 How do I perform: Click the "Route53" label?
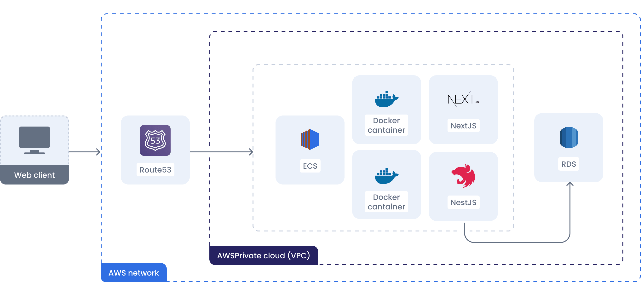tap(155, 170)
